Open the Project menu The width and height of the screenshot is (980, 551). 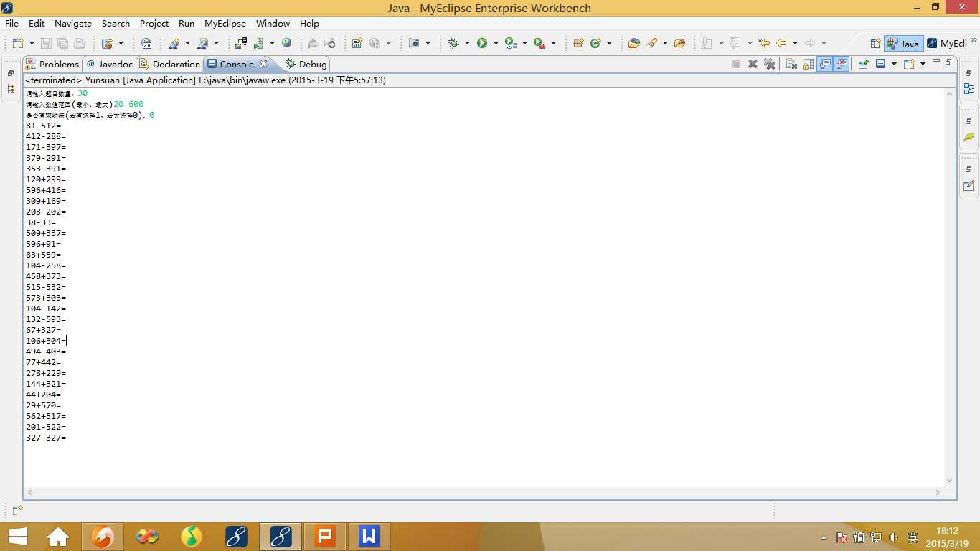click(x=154, y=24)
